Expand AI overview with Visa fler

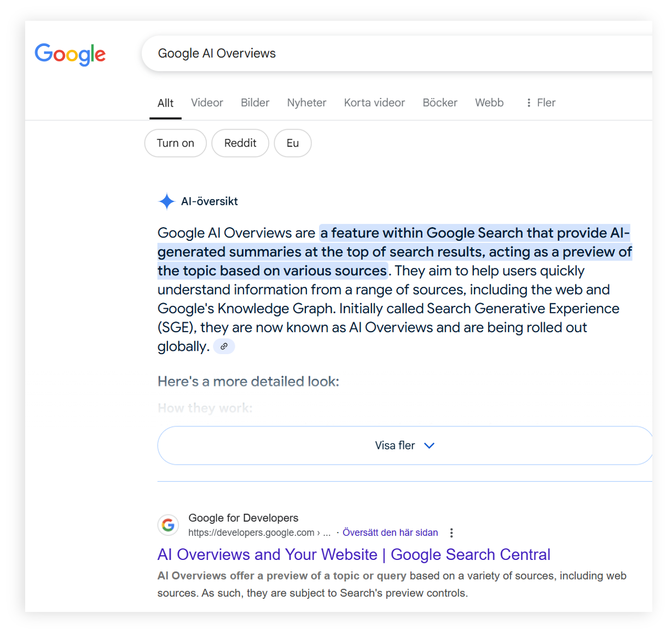pos(405,446)
